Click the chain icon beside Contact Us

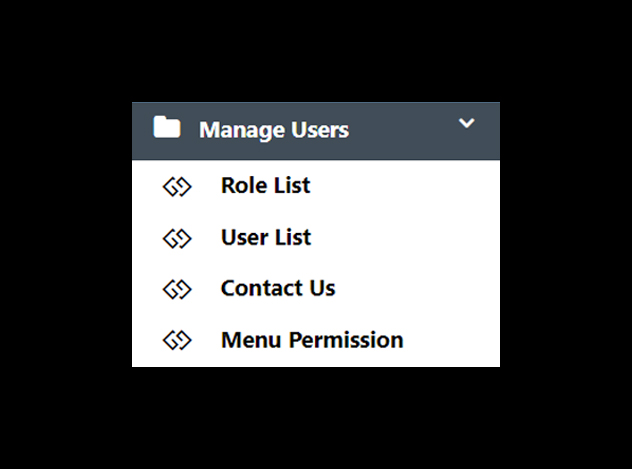point(177,290)
